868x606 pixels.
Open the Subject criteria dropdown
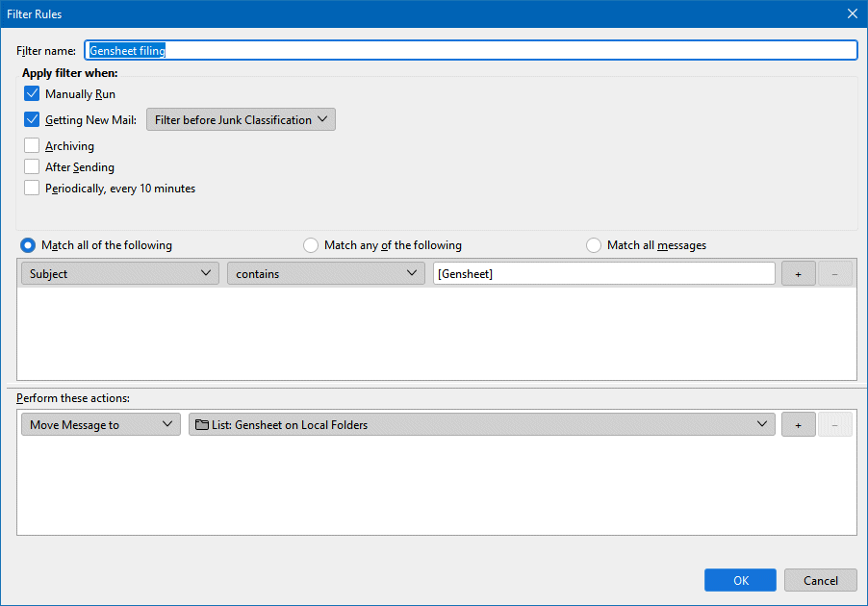120,273
